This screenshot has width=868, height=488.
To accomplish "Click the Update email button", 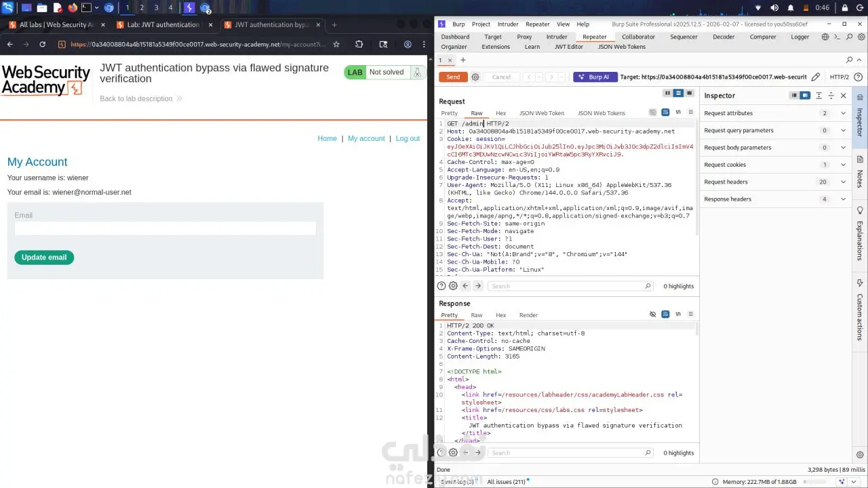I will (44, 258).
